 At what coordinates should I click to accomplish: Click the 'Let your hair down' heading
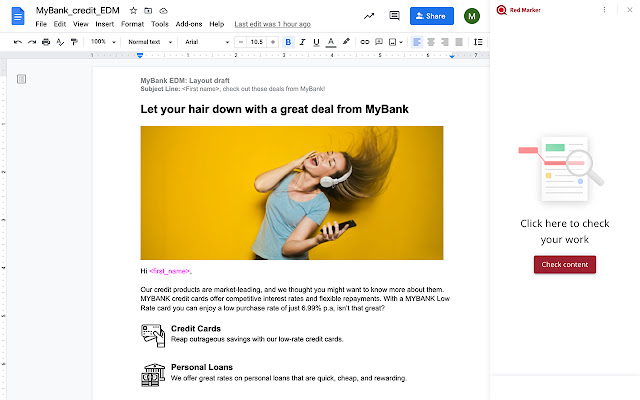click(x=274, y=109)
